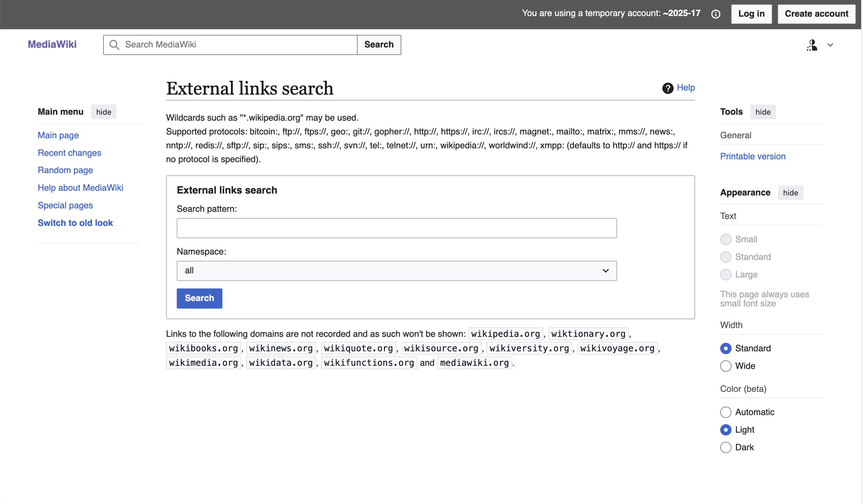
Task: Click the magnifier icon in search bar
Action: pyautogui.click(x=114, y=45)
